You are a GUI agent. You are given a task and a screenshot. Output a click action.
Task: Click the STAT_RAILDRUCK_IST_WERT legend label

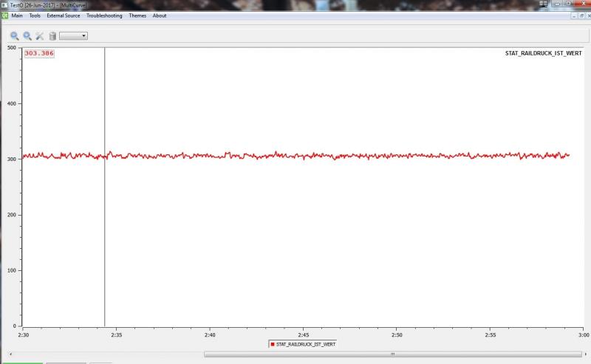[305, 344]
